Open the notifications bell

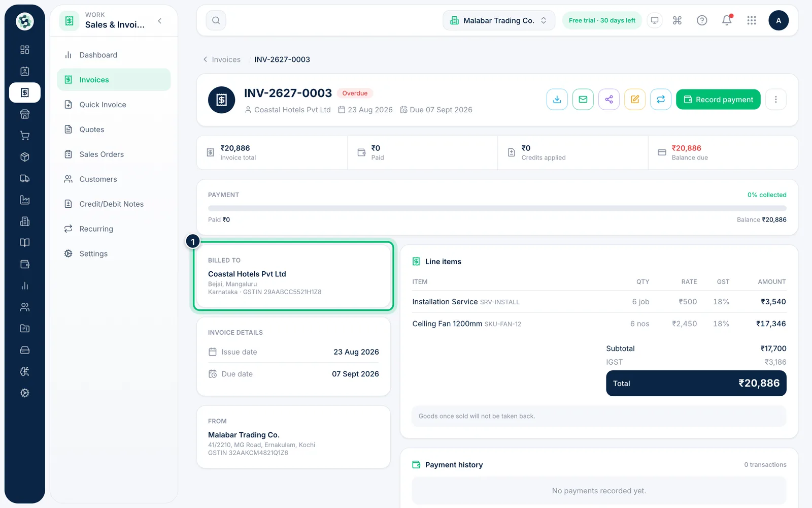(727, 20)
